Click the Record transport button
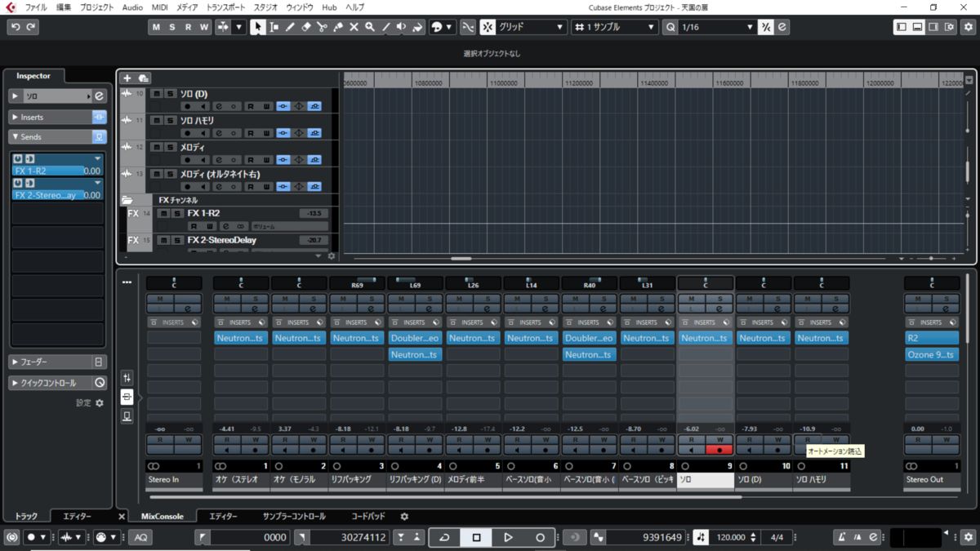 coord(540,537)
